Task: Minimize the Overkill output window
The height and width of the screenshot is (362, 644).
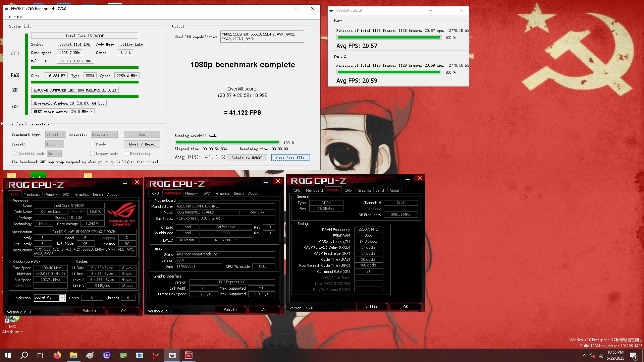Action: [x=430, y=10]
